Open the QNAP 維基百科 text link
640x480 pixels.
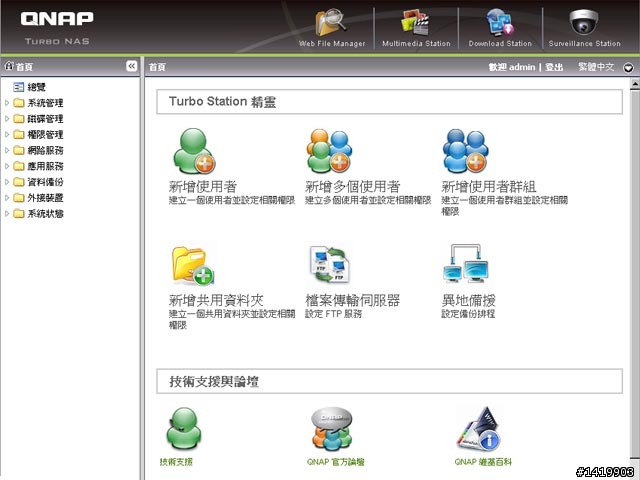tap(483, 462)
